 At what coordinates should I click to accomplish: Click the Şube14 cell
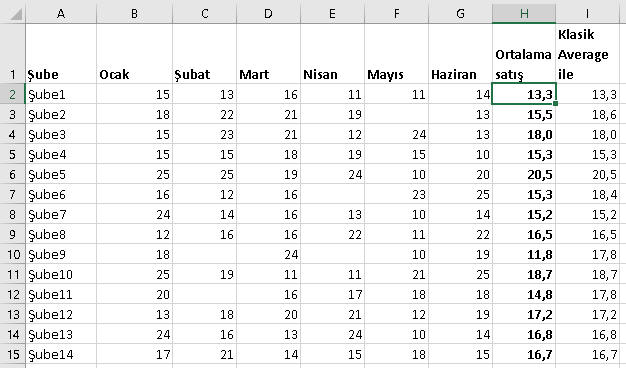pyautogui.click(x=61, y=354)
